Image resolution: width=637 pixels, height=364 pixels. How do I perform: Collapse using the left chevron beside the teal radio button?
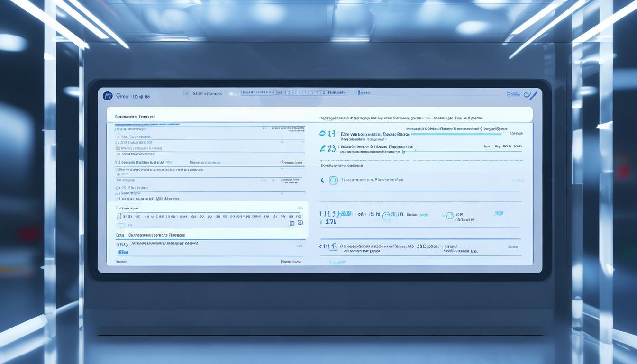[323, 180]
